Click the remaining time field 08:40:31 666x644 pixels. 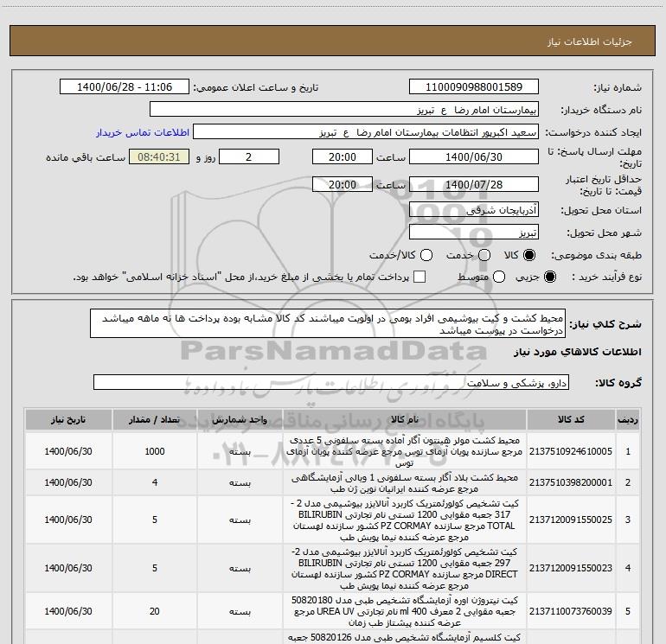tap(159, 156)
